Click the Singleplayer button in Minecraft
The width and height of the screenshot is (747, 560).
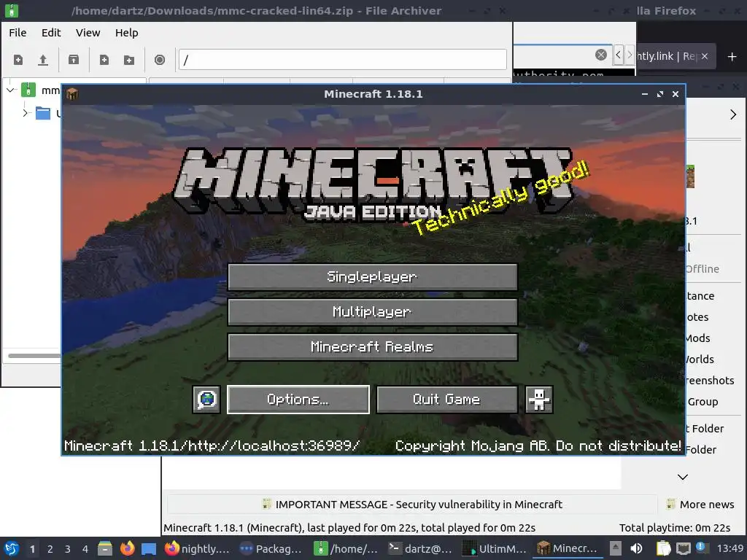(x=373, y=276)
